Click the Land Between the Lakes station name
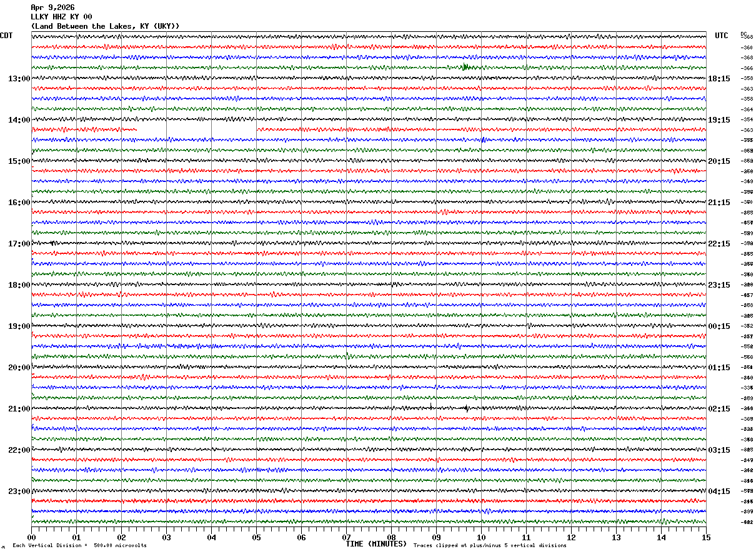Screen dimensions: 756x554 (x=105, y=26)
